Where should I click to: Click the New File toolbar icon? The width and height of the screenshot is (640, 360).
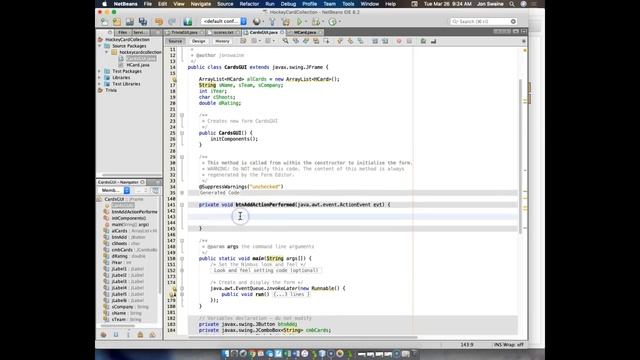[104, 21]
